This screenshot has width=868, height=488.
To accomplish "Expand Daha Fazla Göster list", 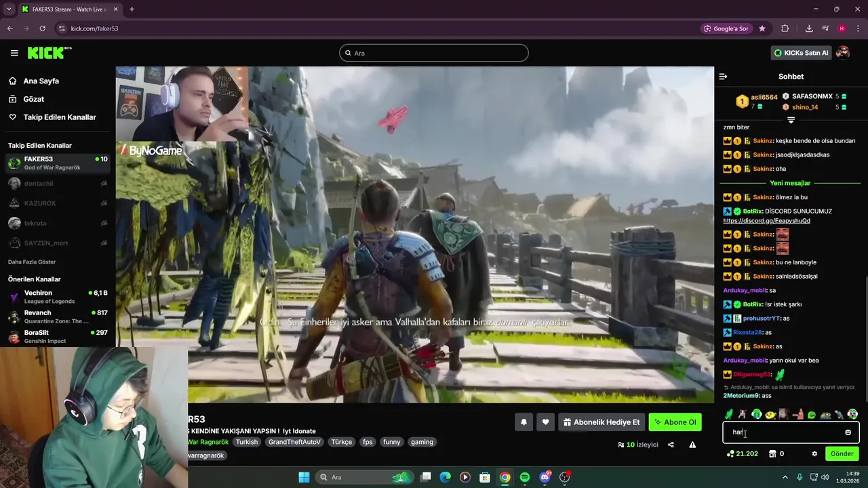I will 32,262.
